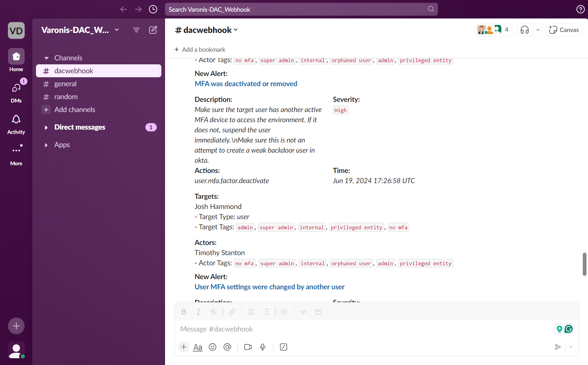Open the Activity panel

[x=16, y=123]
